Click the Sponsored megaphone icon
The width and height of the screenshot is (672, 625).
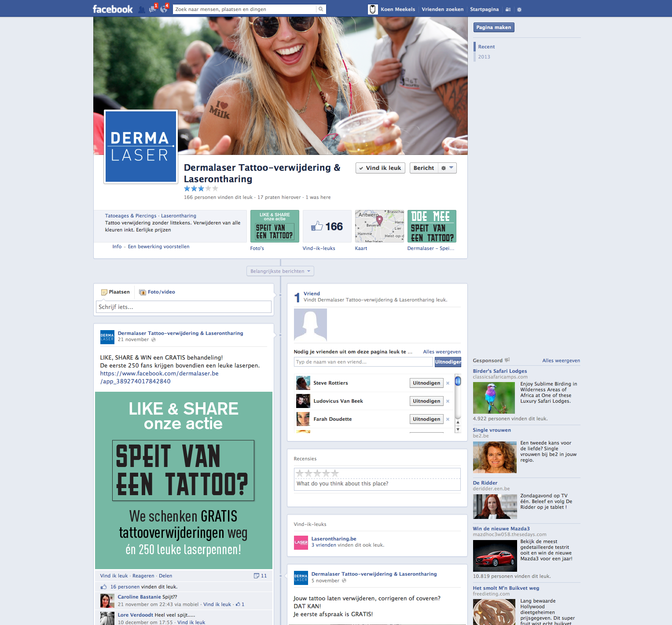(507, 360)
